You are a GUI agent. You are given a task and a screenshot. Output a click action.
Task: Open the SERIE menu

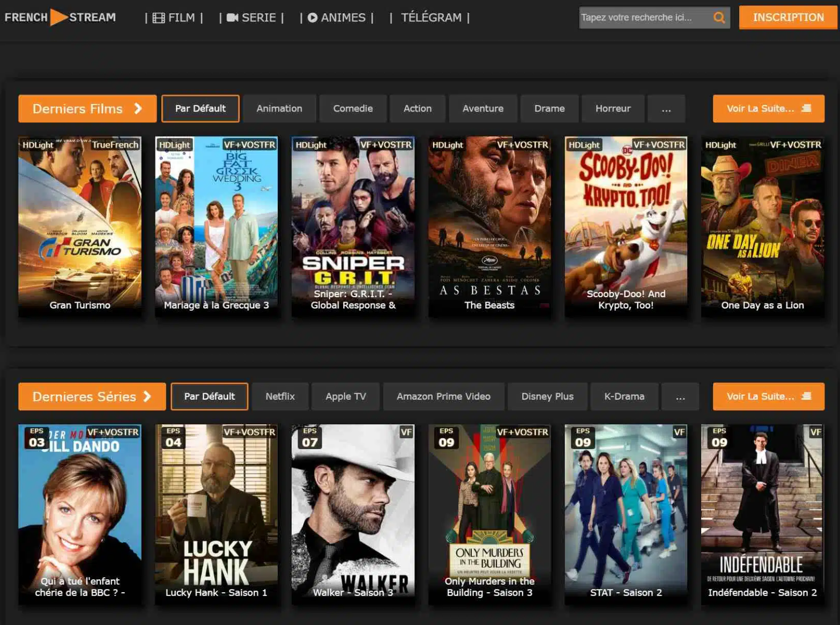coord(251,18)
